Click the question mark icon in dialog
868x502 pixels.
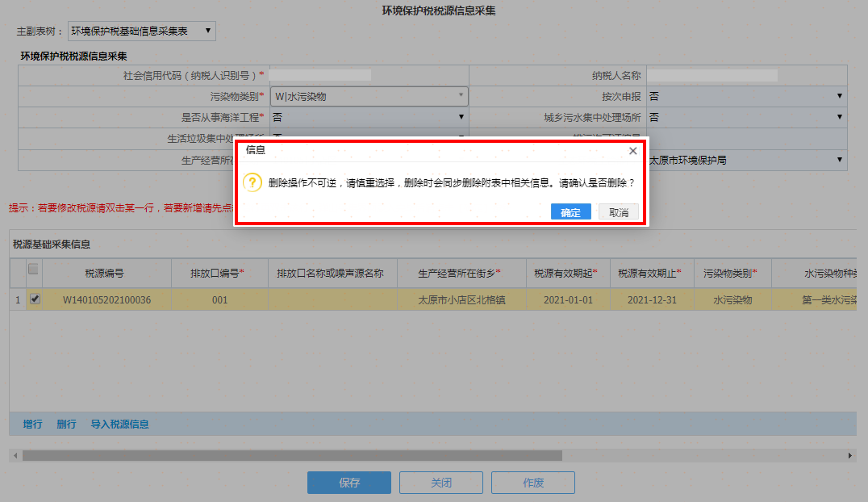(252, 182)
